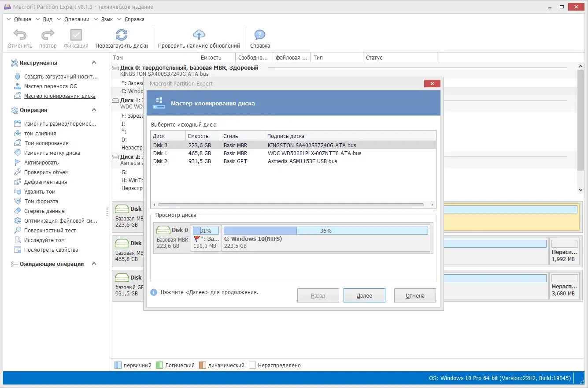This screenshot has height=388, width=588.
Task: Start Дефрагментация operation
Action: pos(41,182)
